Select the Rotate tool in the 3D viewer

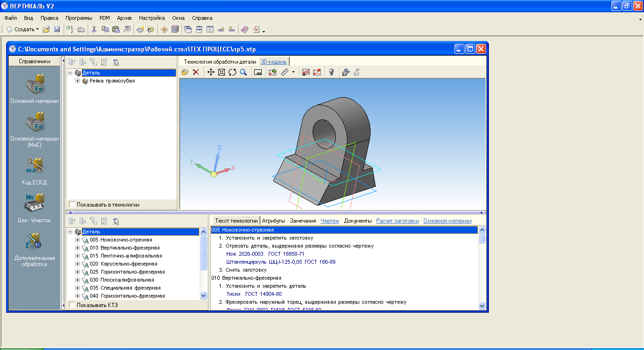[232, 72]
